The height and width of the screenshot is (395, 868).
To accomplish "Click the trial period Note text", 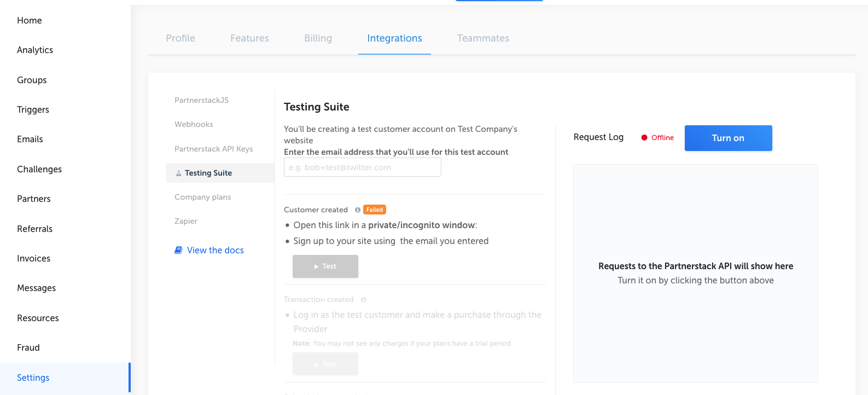I will [401, 344].
